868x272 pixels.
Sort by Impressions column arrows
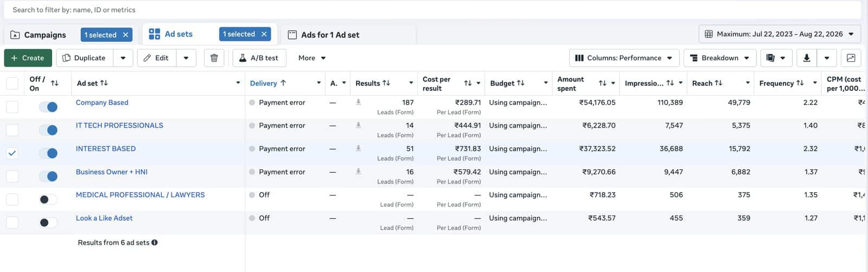[x=670, y=83]
